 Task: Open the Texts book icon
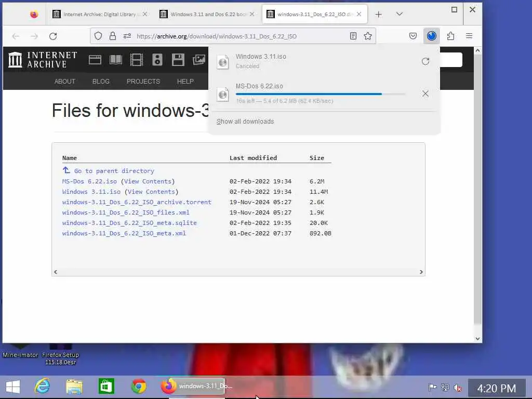click(x=116, y=60)
